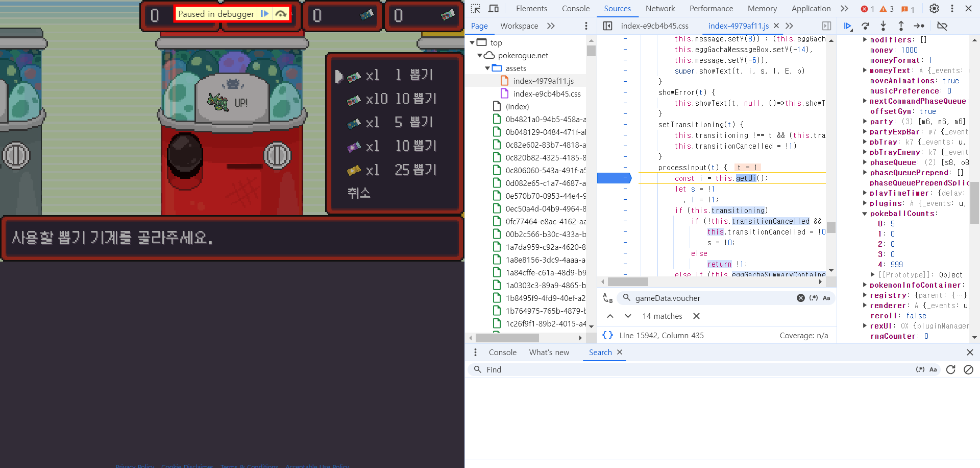Open the Memory panel
Viewport: 980px width, 468px height.
tap(762, 9)
